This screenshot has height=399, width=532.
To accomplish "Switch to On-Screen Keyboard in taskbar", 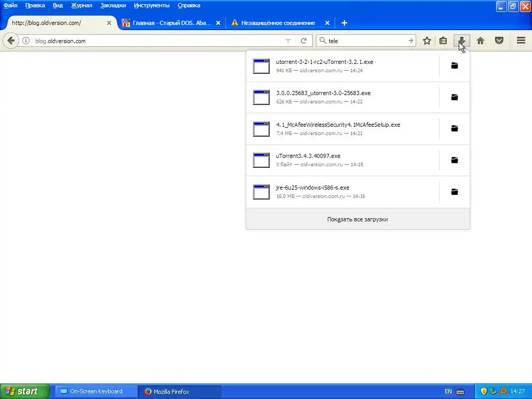I will click(96, 391).
